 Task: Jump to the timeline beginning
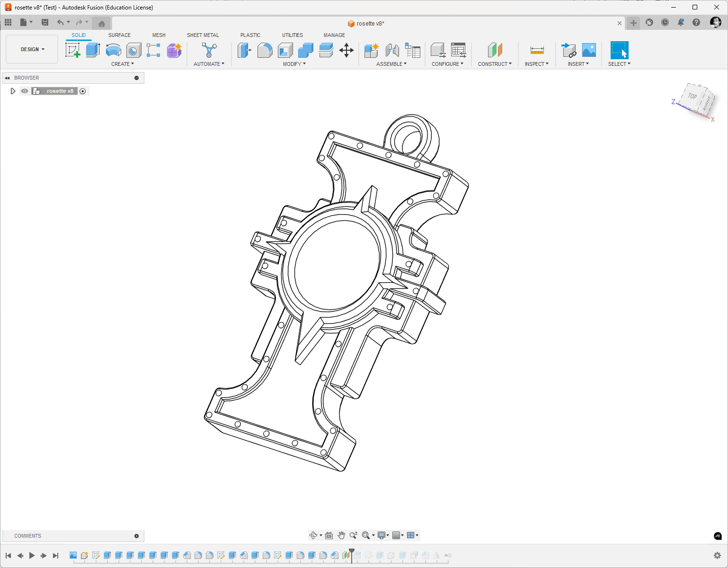point(9,555)
